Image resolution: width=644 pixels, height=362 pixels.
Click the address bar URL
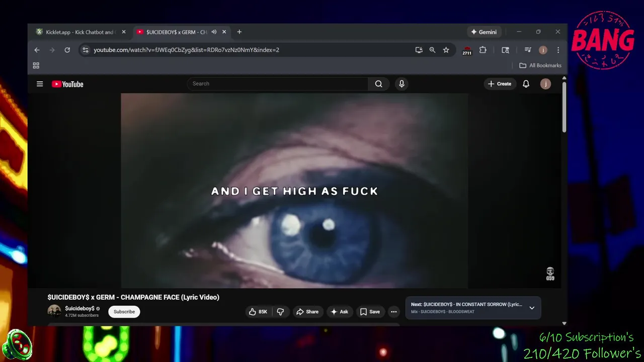[186, 50]
